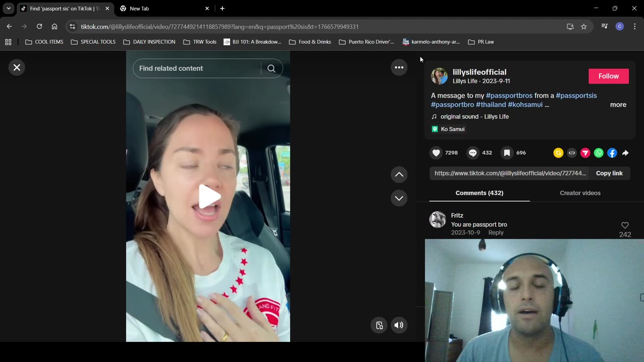Image resolution: width=644 pixels, height=362 pixels.
Task: Click the address bar URL
Action: point(220,27)
